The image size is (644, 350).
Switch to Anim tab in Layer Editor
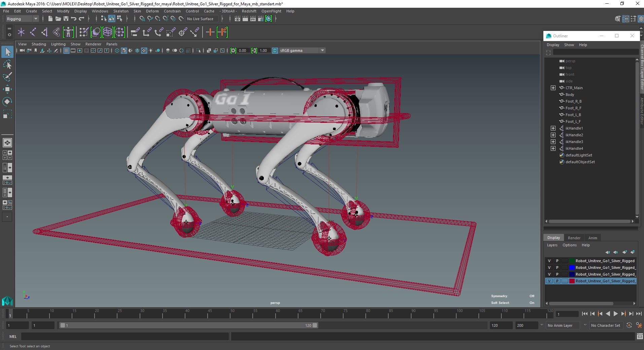pyautogui.click(x=593, y=238)
